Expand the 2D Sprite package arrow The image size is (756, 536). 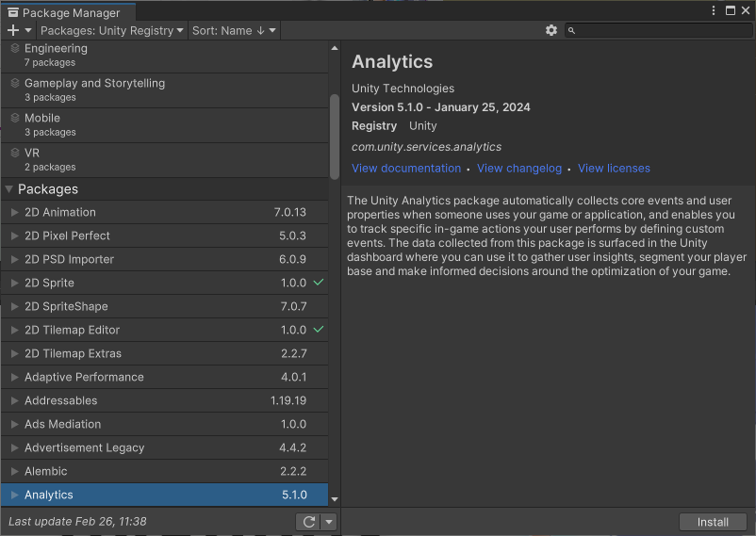coord(14,283)
